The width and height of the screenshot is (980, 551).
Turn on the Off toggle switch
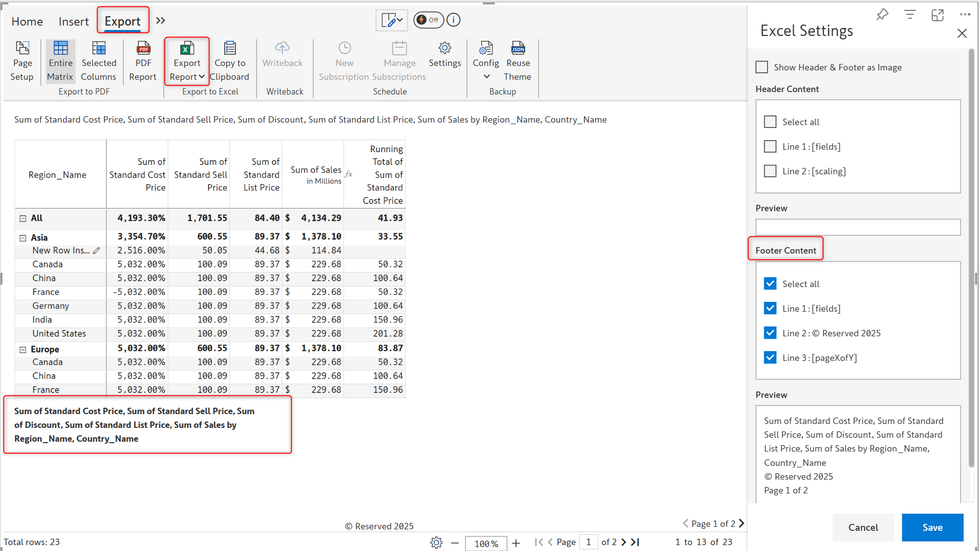(428, 20)
